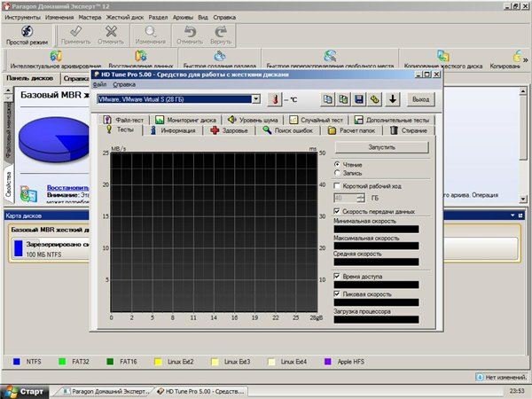Image resolution: width=532 pixels, height=399 pixels.
Task: Open Восстановление данных wizard icon
Action: click(x=141, y=55)
